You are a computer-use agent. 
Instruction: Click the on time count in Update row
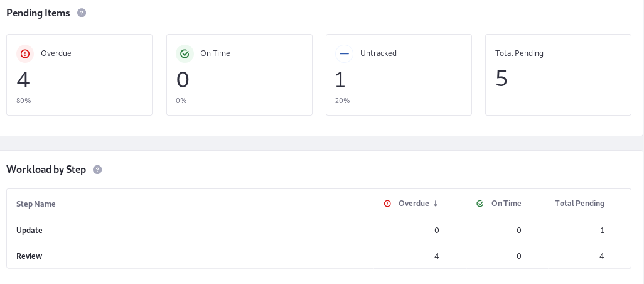[x=518, y=230]
